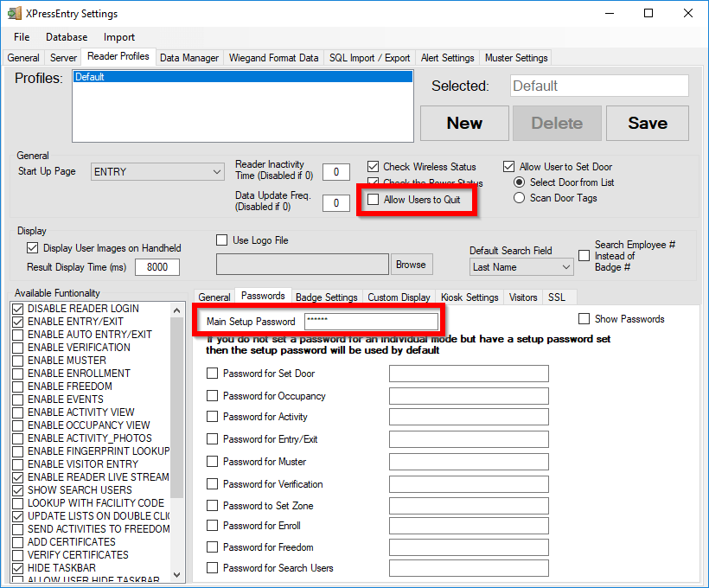Image resolution: width=709 pixels, height=588 pixels.
Task: Toggle Show Passwords checkbox
Action: (584, 319)
